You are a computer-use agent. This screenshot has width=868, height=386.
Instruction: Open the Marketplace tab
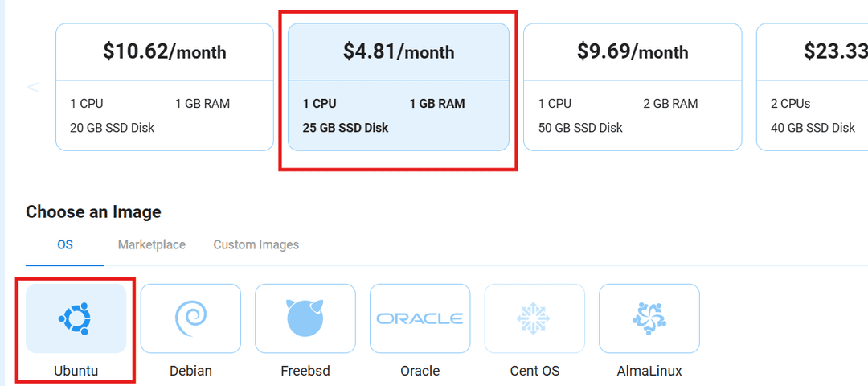(x=152, y=244)
